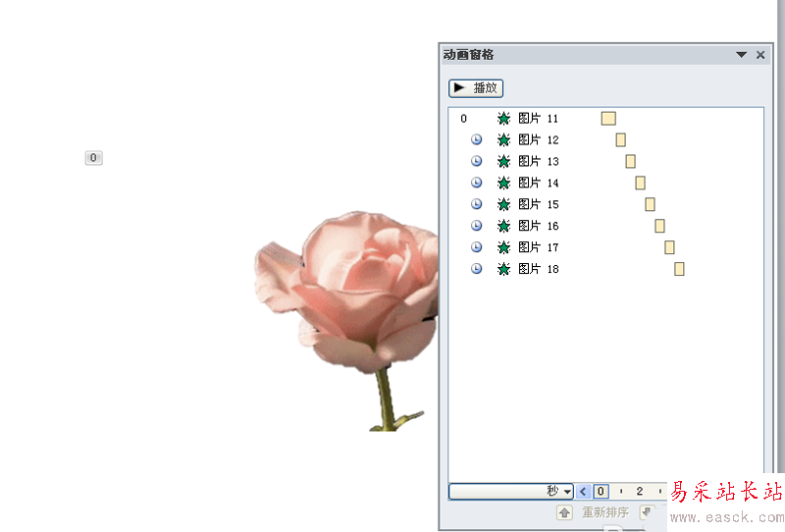Click the green star effect icon of 图片 17
785x532 pixels.
coord(503,248)
